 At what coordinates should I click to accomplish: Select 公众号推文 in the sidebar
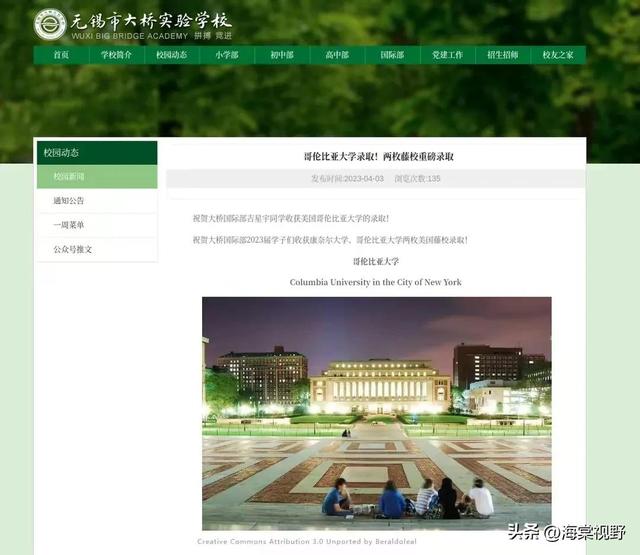coord(97,249)
